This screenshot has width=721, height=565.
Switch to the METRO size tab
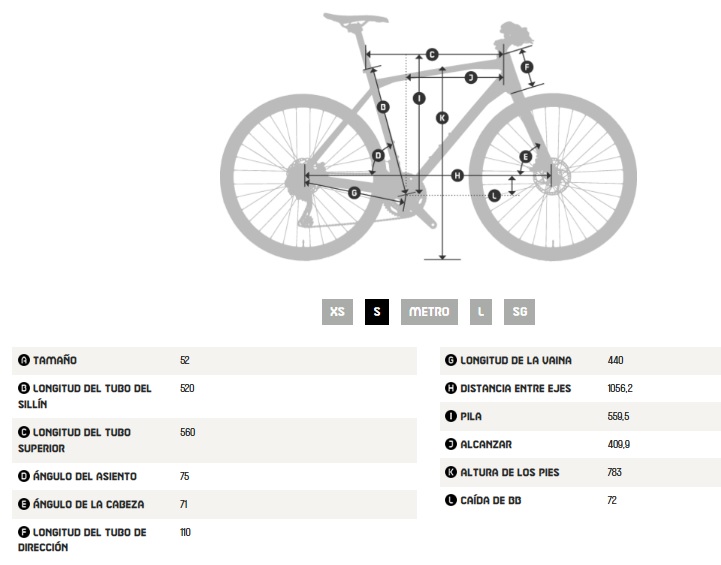[430, 312]
